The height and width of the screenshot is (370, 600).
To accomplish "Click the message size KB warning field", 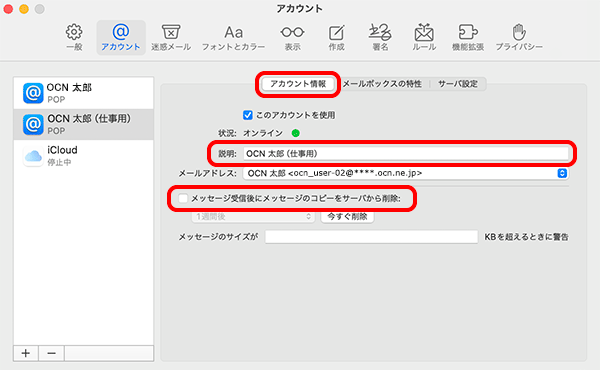I will click(372, 237).
